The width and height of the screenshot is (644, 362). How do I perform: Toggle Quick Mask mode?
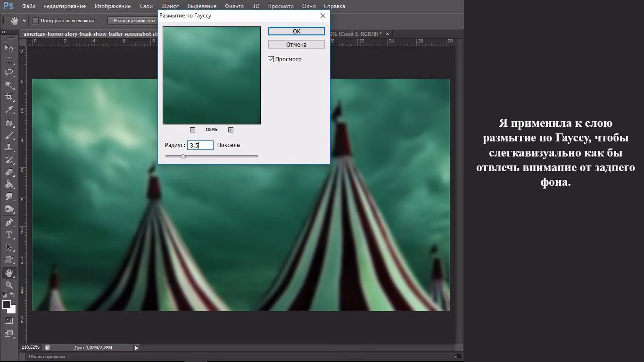point(9,321)
